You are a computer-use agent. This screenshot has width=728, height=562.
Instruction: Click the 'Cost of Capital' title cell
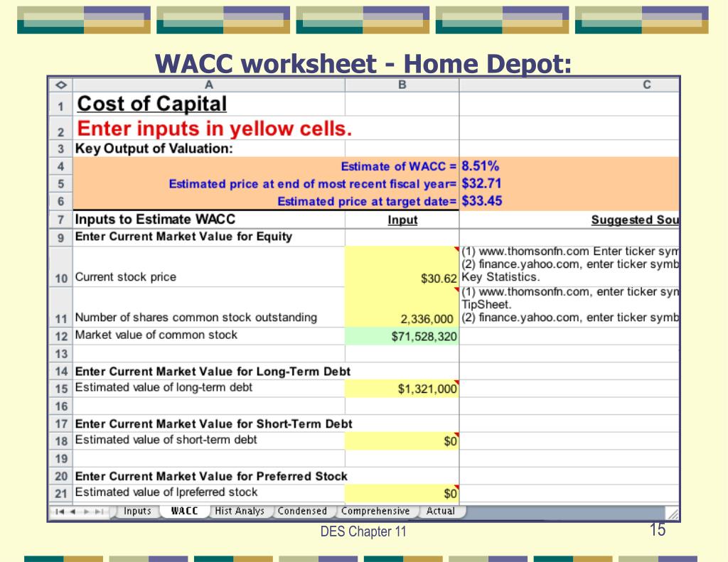coord(152,104)
